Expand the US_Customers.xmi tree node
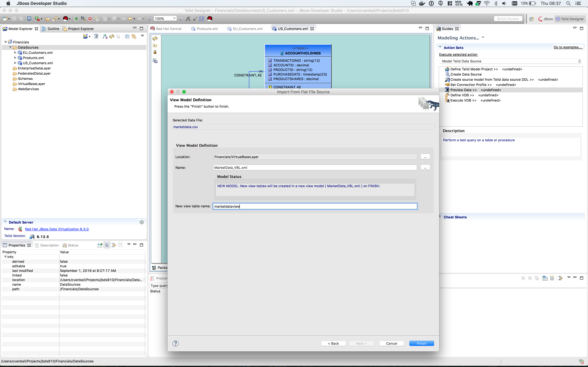This screenshot has width=588, height=367. click(15, 63)
